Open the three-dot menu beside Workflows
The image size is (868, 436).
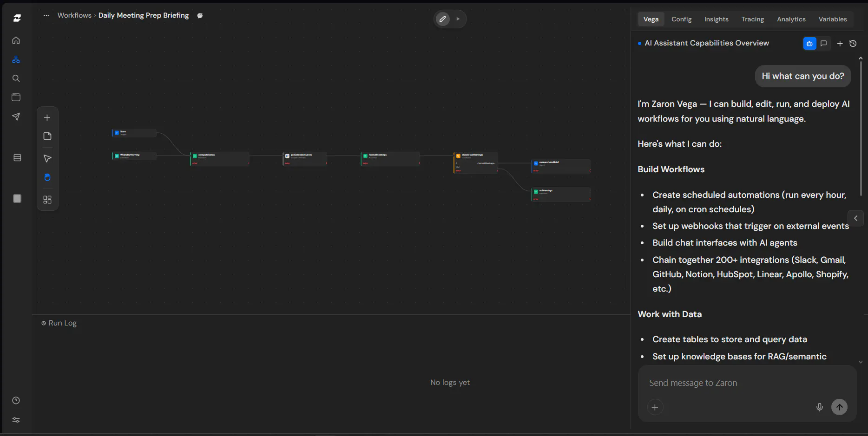(x=46, y=15)
